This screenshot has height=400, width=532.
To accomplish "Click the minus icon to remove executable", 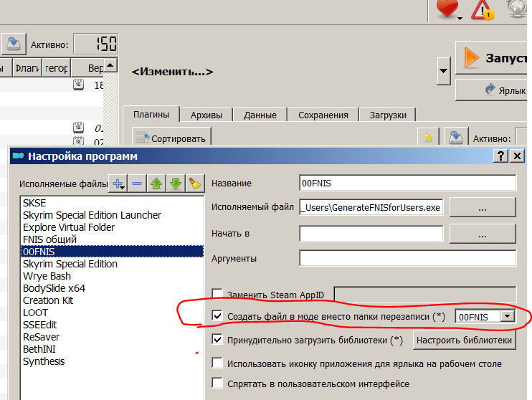I will [x=138, y=184].
